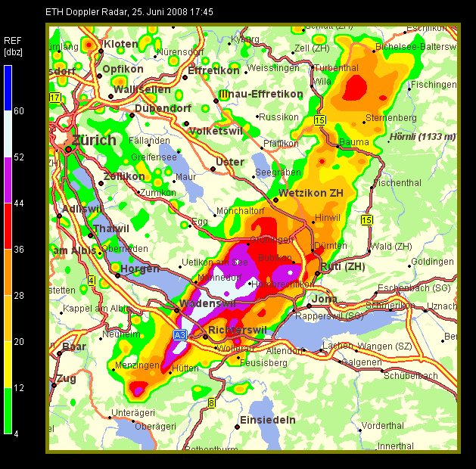Click the Mönchaltorf label
Viewport: 476px width, 469px height.
[241, 211]
